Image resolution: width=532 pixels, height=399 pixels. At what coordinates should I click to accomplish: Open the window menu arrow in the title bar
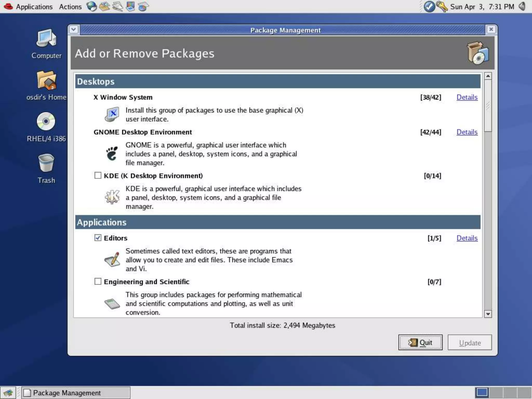click(x=74, y=30)
